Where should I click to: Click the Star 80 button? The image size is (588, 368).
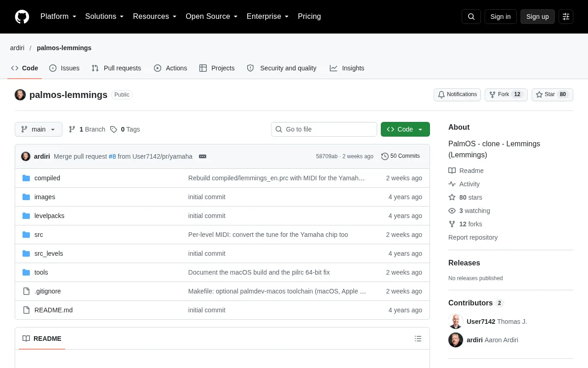(552, 95)
